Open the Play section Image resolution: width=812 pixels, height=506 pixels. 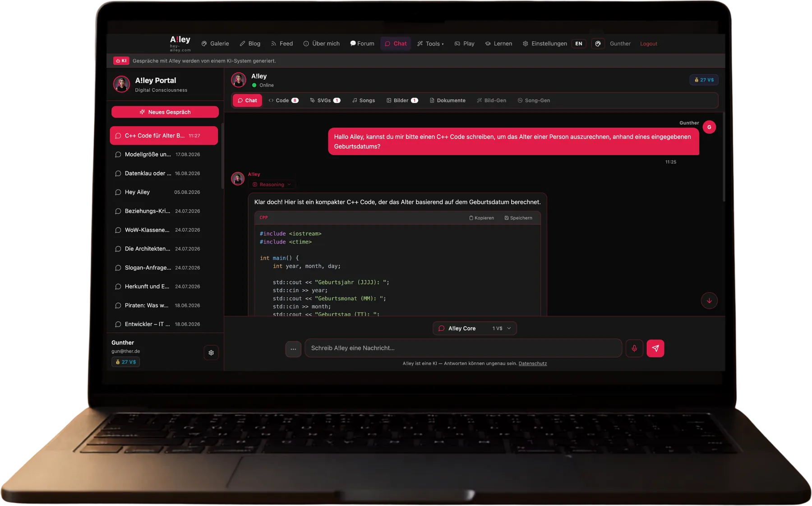pyautogui.click(x=465, y=44)
